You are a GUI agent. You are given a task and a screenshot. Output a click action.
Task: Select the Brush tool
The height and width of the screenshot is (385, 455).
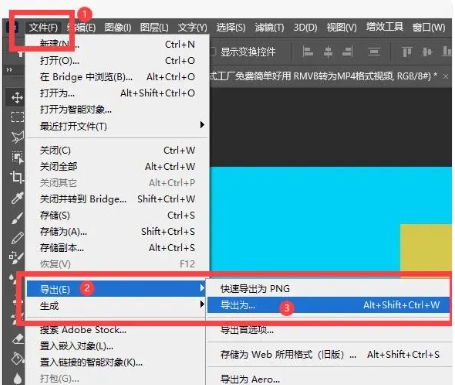17,218
